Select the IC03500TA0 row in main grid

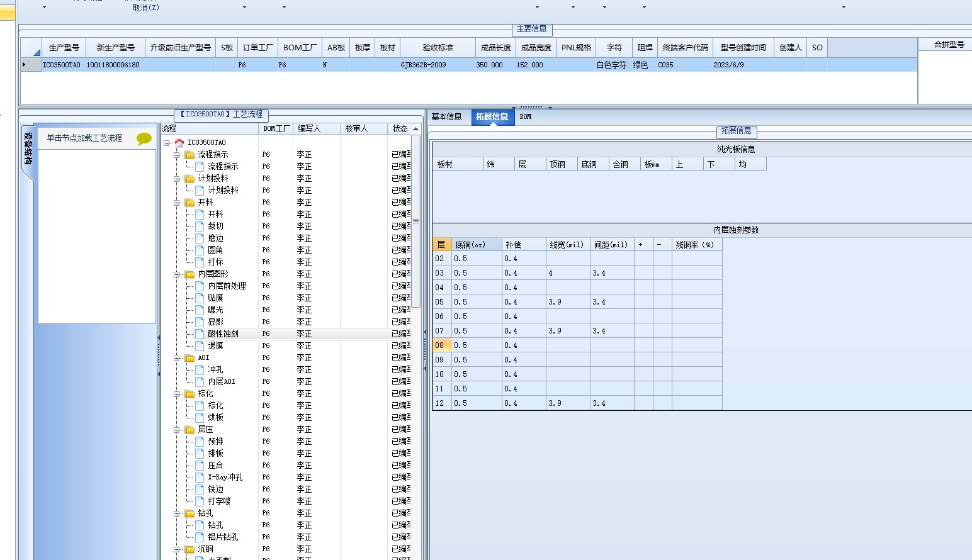469,65
